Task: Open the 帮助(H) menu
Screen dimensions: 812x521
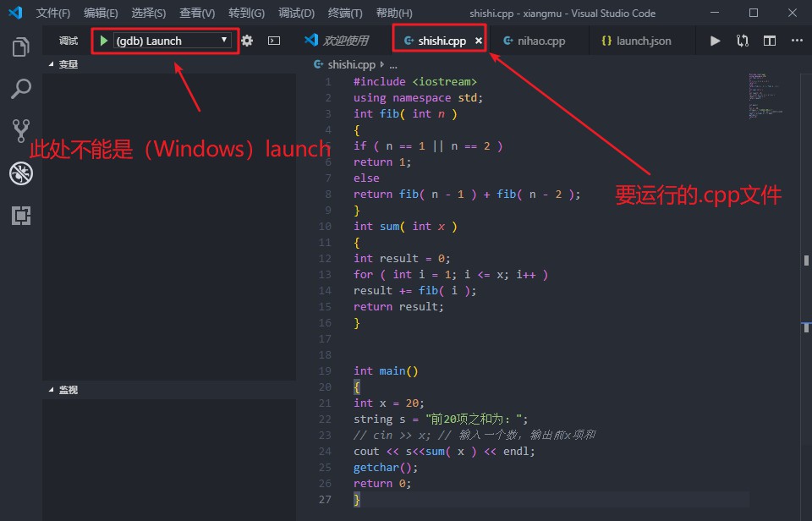Action: coord(394,13)
